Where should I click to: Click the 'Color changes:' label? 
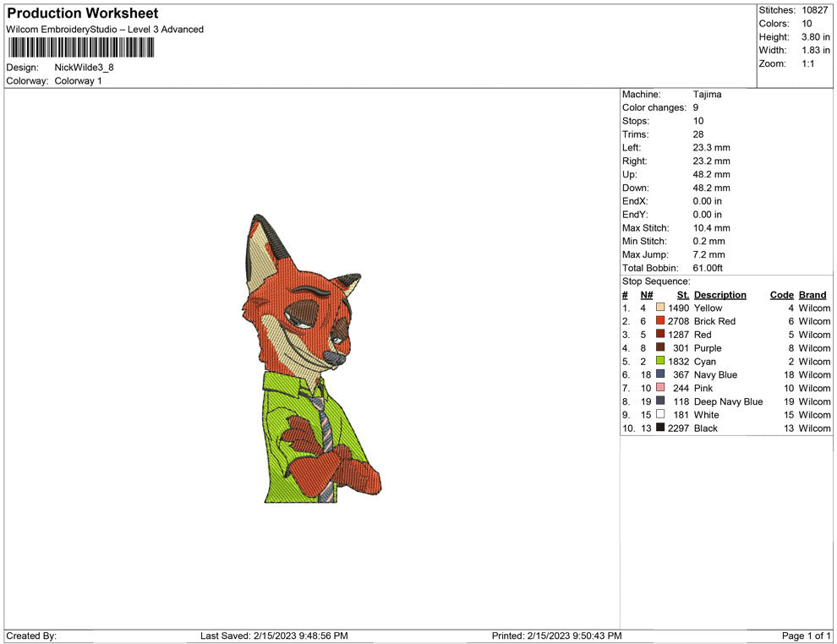point(654,107)
